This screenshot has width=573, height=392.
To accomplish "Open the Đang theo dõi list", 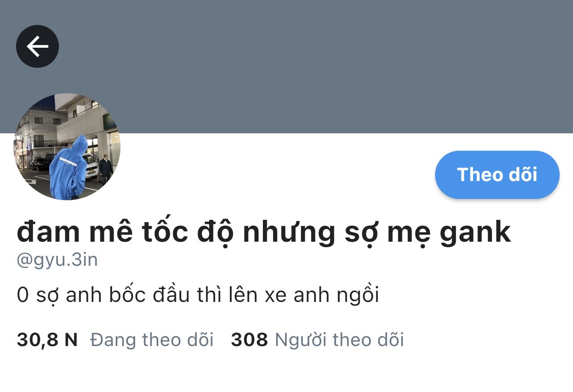I will tap(152, 340).
